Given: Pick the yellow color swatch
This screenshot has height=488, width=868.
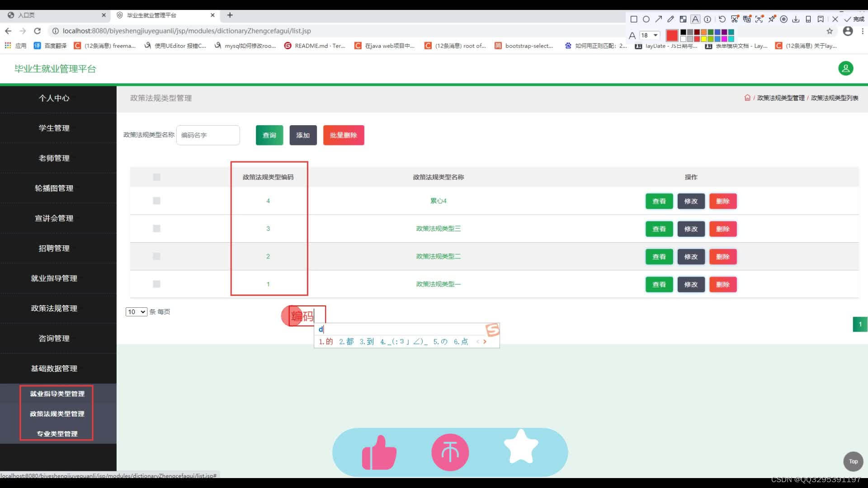Looking at the screenshot, I should point(703,39).
